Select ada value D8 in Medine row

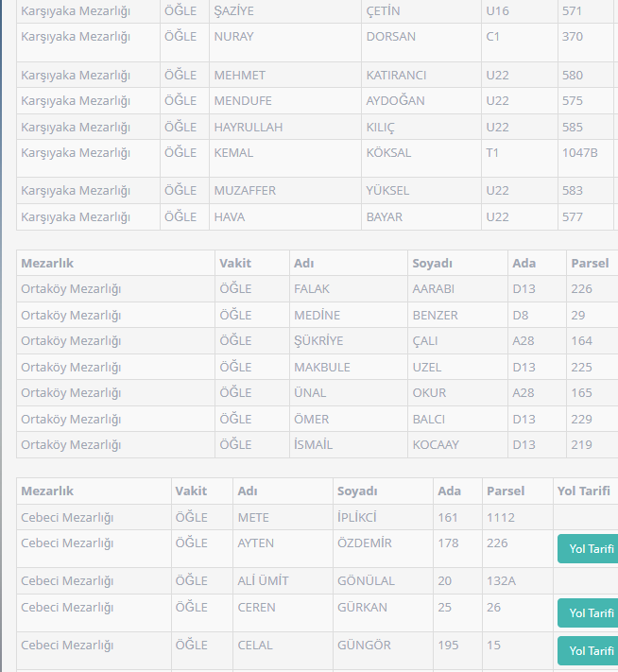[x=523, y=315]
